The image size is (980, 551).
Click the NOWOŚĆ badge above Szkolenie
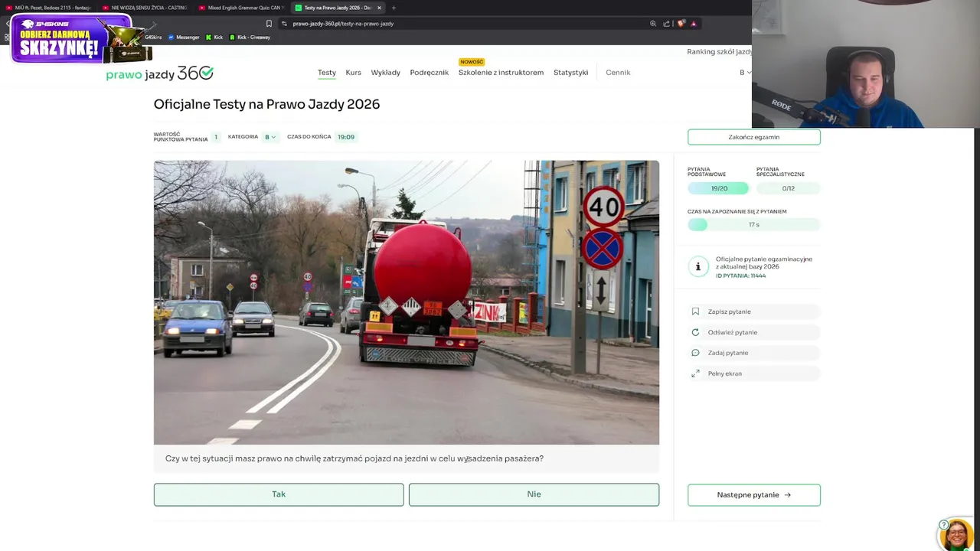coord(472,62)
